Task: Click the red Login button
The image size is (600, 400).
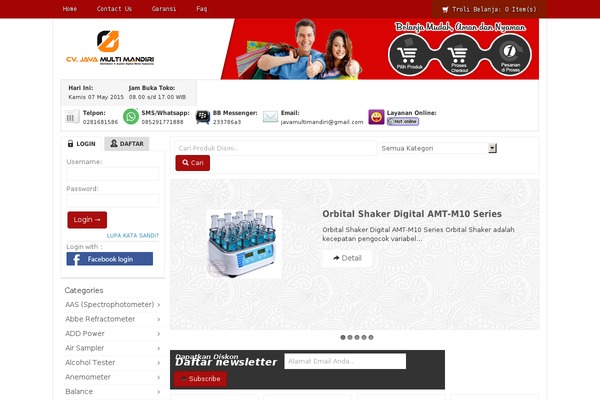Action: point(87,220)
